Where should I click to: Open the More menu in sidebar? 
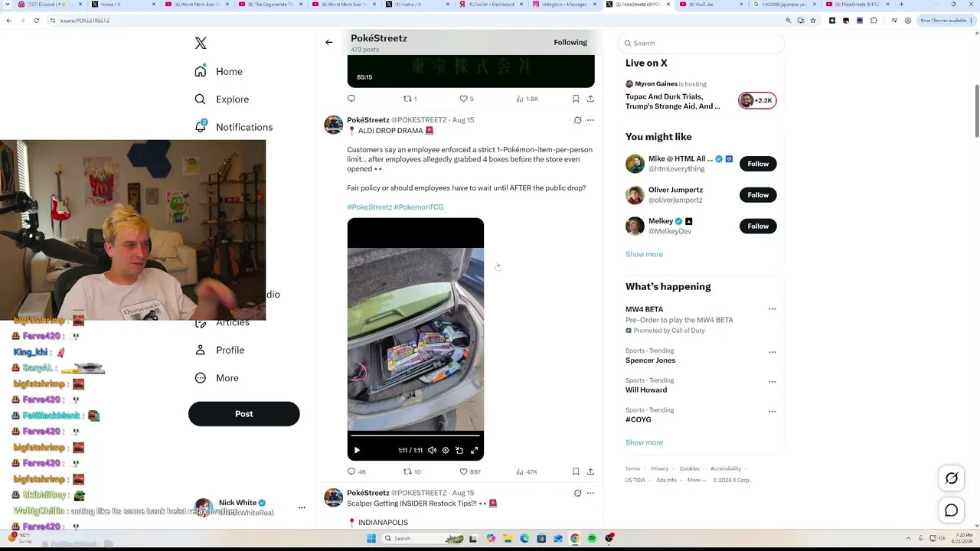(x=216, y=378)
